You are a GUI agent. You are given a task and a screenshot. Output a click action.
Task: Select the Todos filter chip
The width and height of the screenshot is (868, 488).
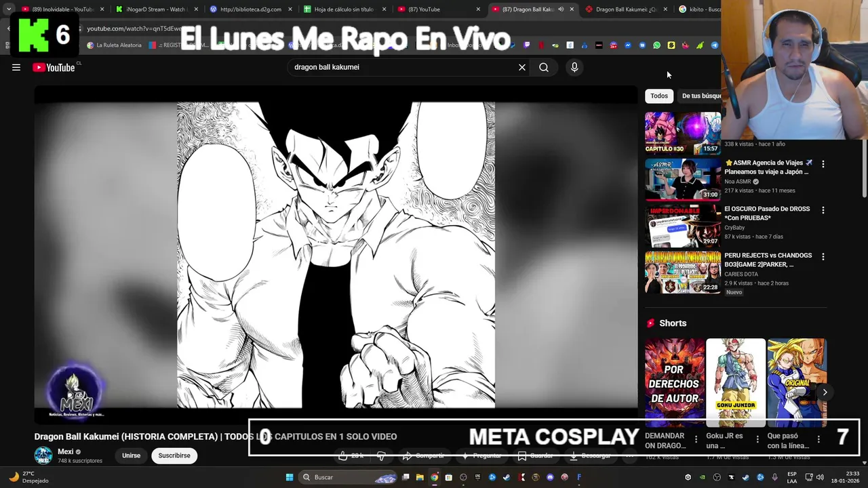659,96
